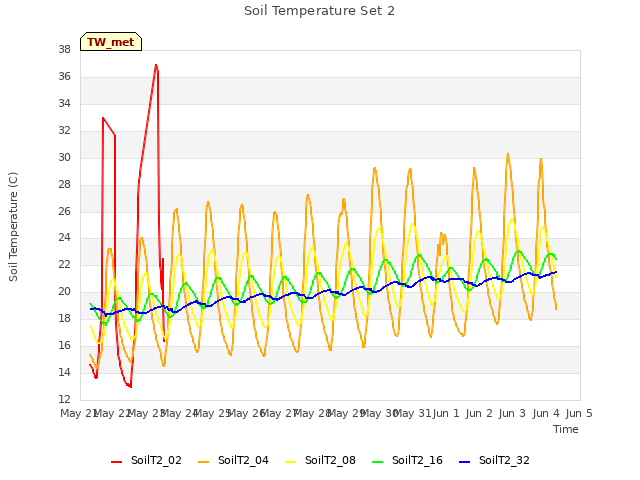Screen dimensions: 640x480
Task: Click the Jun 1 x-axis tick label
Action: click(446, 413)
